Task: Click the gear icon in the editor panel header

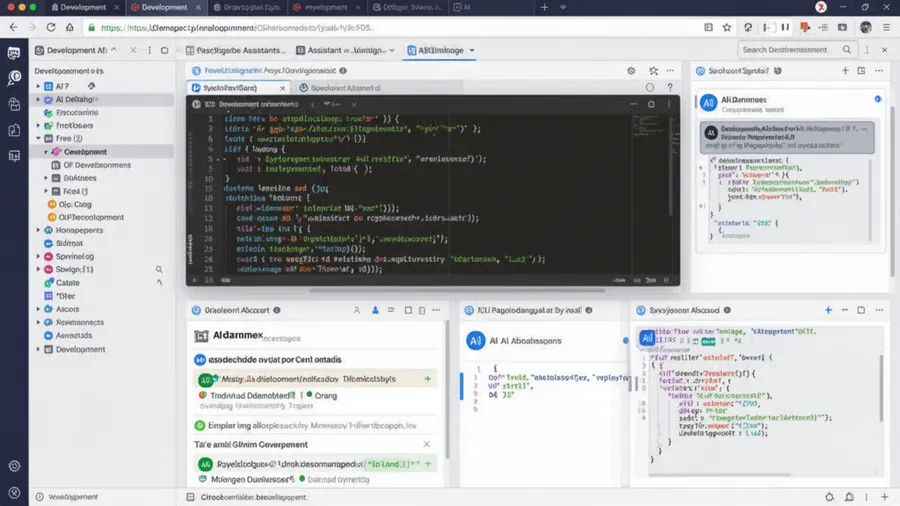Action: pyautogui.click(x=631, y=71)
